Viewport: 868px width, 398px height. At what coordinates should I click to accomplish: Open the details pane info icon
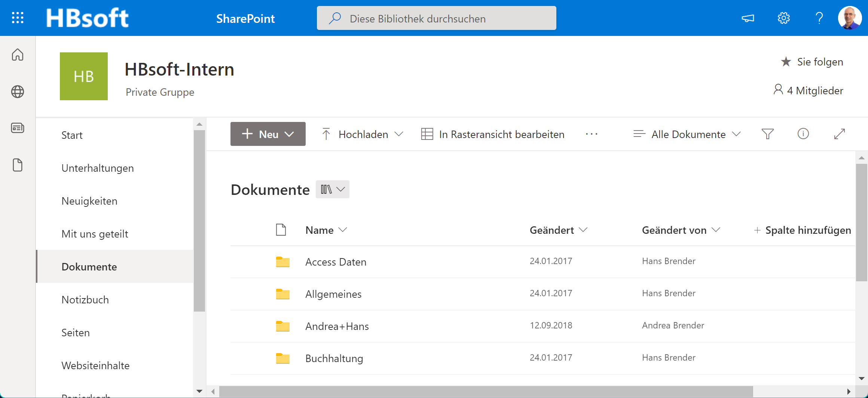(x=803, y=134)
